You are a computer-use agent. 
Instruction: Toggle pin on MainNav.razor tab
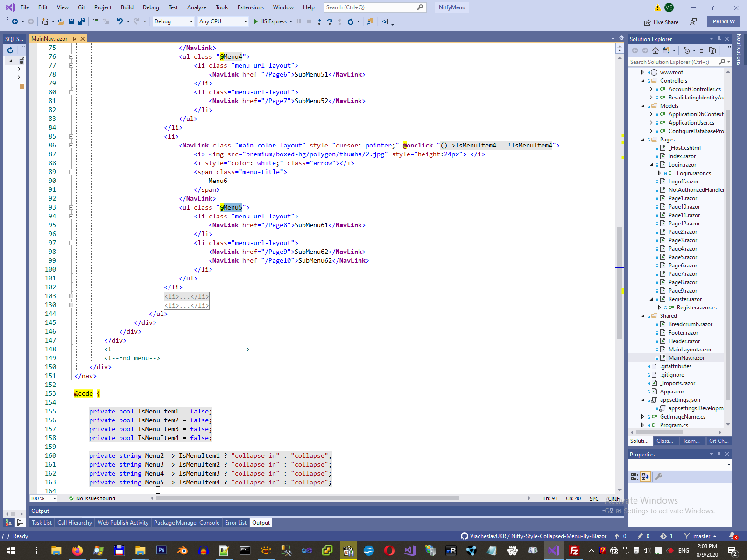click(74, 39)
